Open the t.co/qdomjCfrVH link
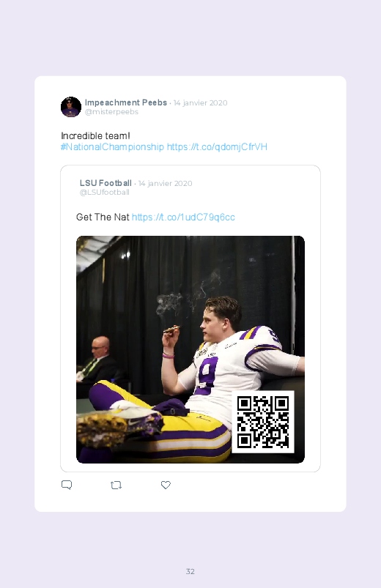 coord(217,146)
